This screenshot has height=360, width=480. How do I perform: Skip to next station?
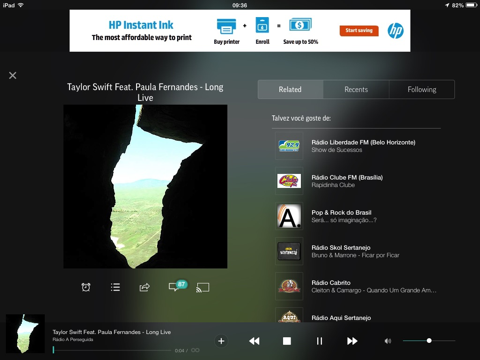(352, 341)
